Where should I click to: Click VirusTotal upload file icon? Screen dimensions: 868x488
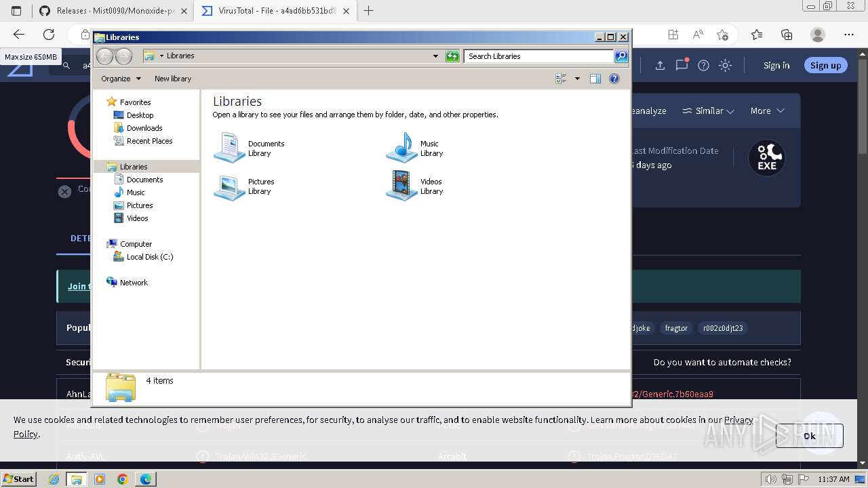(x=660, y=66)
